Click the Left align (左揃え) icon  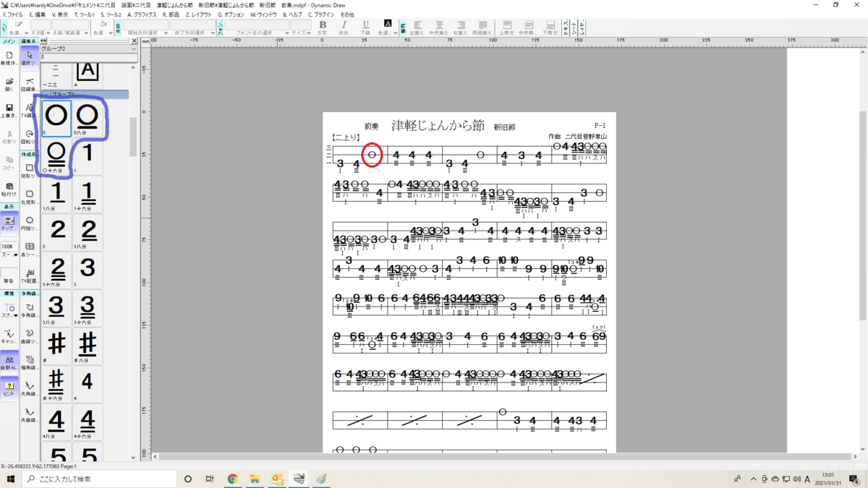417,27
